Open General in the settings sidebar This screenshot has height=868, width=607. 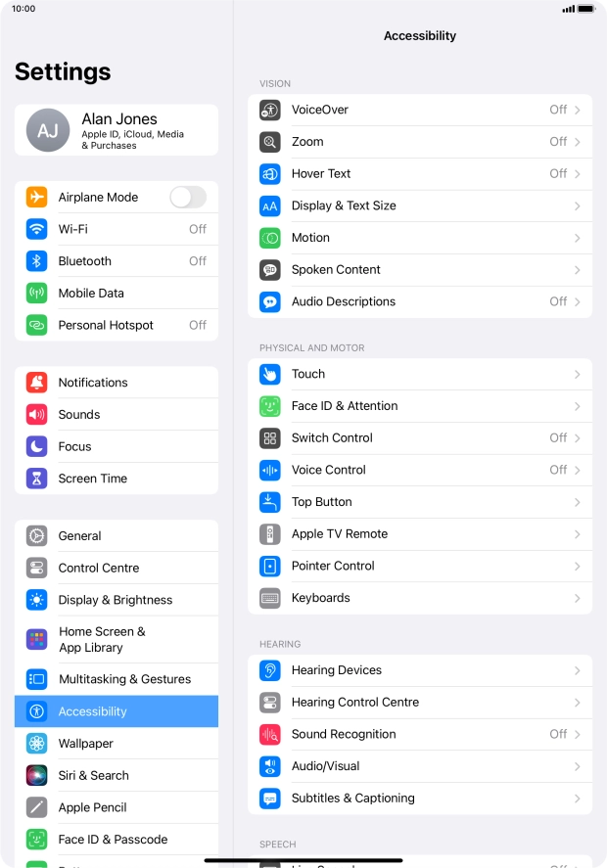(117, 536)
